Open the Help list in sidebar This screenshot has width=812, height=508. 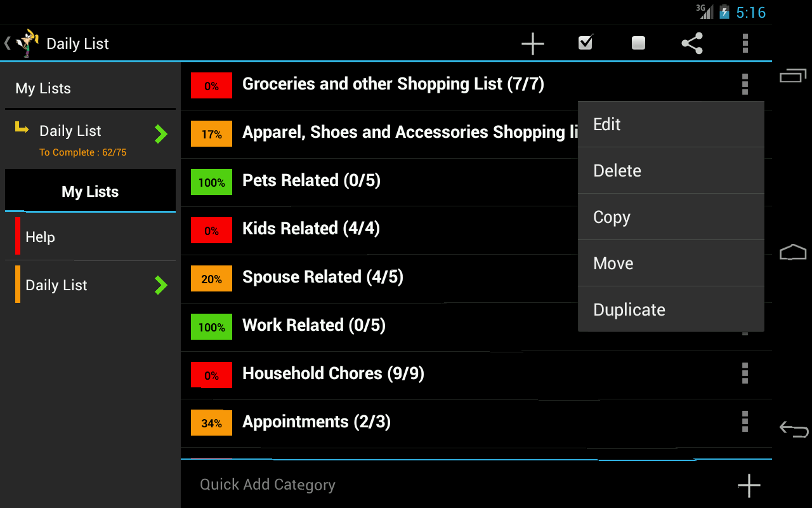40,237
